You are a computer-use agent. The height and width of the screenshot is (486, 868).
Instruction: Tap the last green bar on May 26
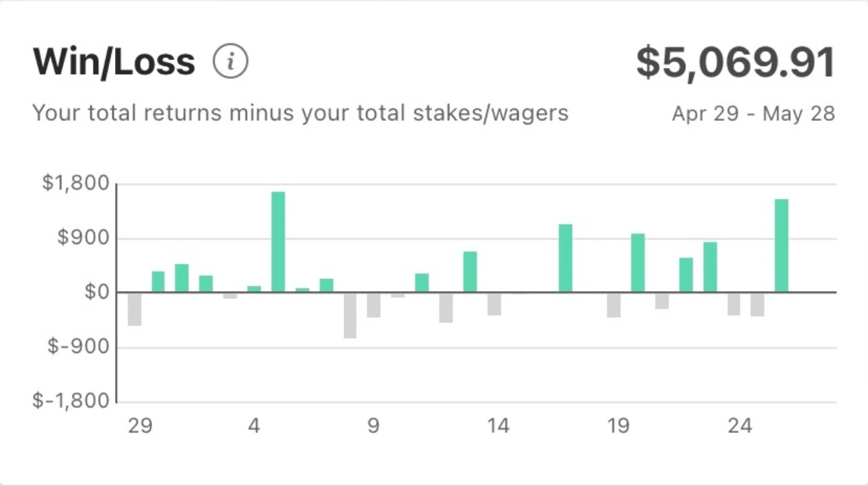coord(781,245)
